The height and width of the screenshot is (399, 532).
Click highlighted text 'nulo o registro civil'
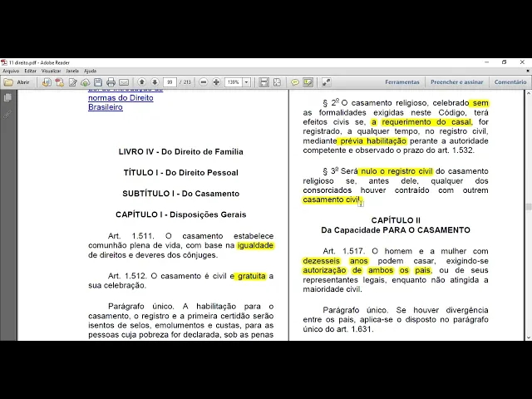pyautogui.click(x=397, y=171)
